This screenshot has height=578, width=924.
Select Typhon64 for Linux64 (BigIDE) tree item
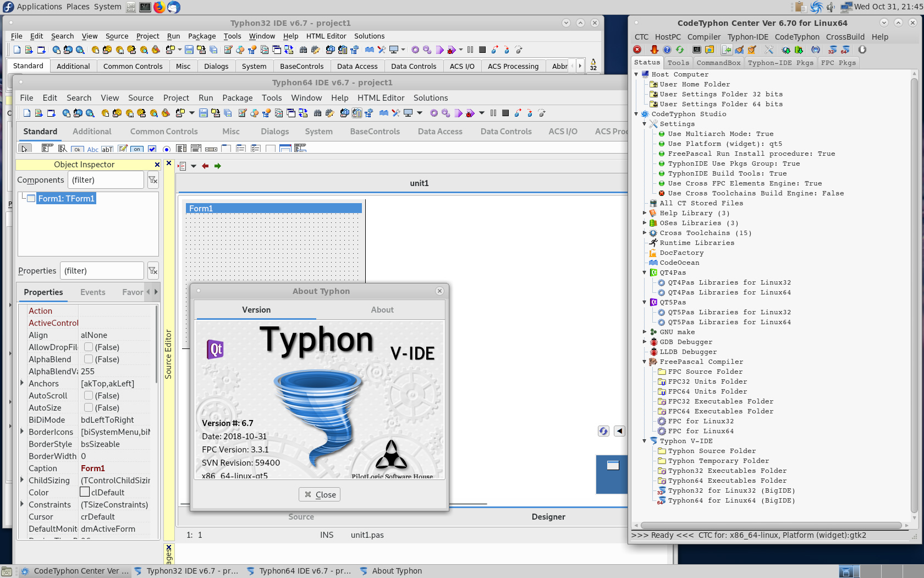click(732, 500)
